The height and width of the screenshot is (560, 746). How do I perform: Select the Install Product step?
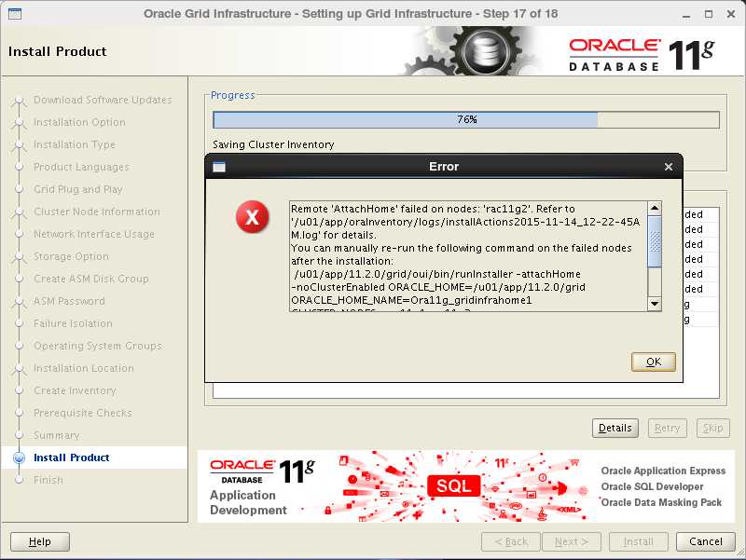click(72, 458)
